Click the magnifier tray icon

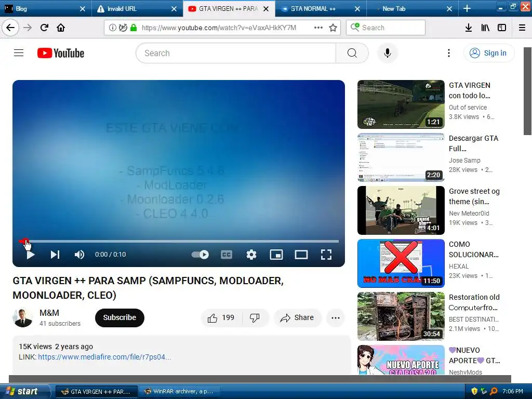494,391
